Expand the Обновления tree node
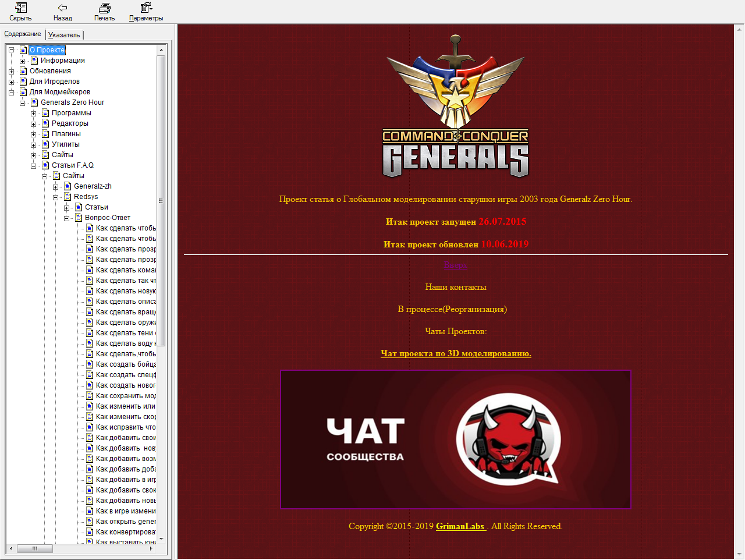The height and width of the screenshot is (560, 745). (11, 71)
